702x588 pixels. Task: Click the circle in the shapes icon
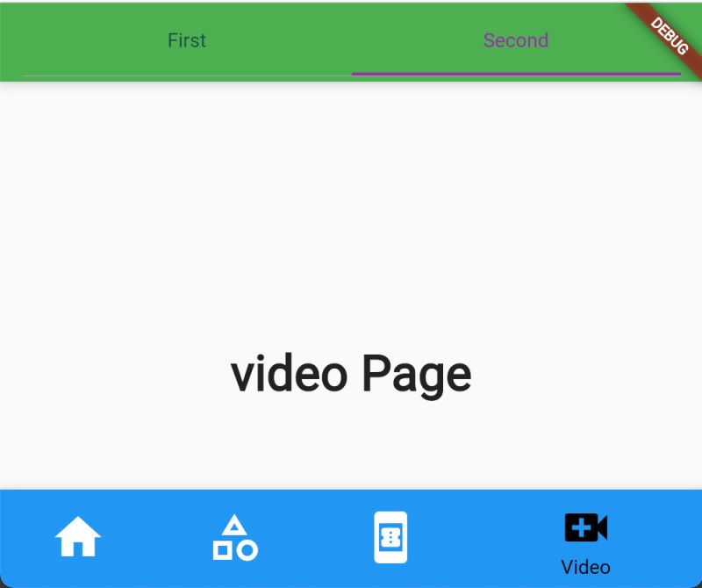247,550
